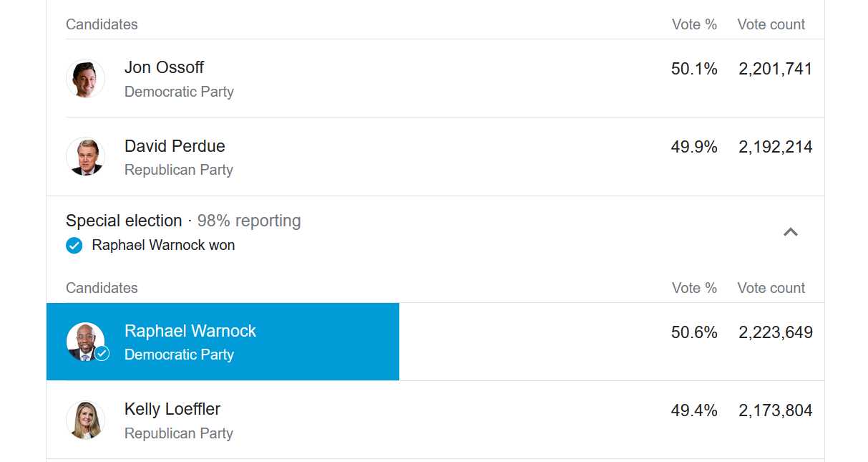The height and width of the screenshot is (462, 868).
Task: Click David Perdue's profile photo
Action: pos(85,157)
